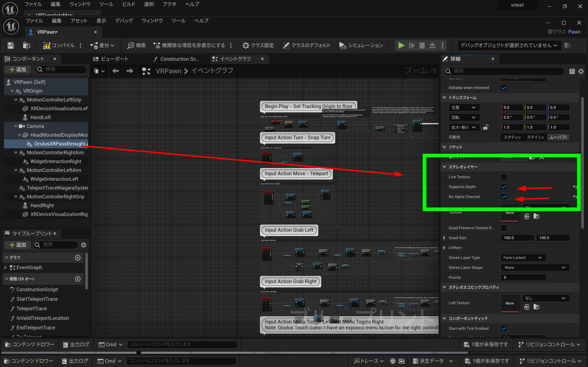Uncheck the No Alpha Channel checkbox
588x367 pixels.
coord(504,197)
